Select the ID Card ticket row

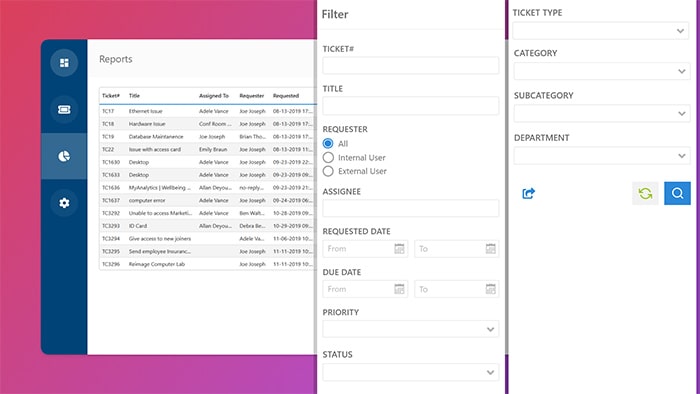208,226
